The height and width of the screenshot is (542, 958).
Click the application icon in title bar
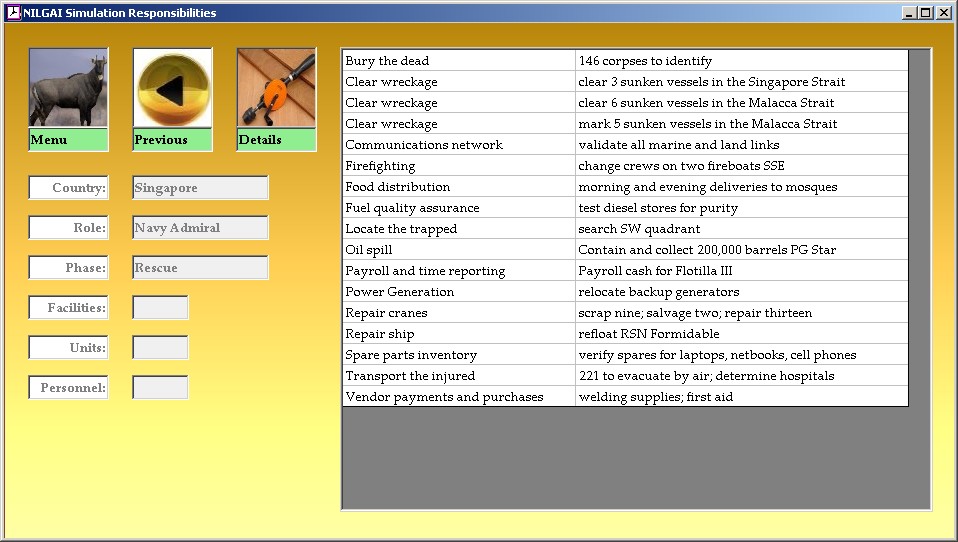tap(13, 13)
